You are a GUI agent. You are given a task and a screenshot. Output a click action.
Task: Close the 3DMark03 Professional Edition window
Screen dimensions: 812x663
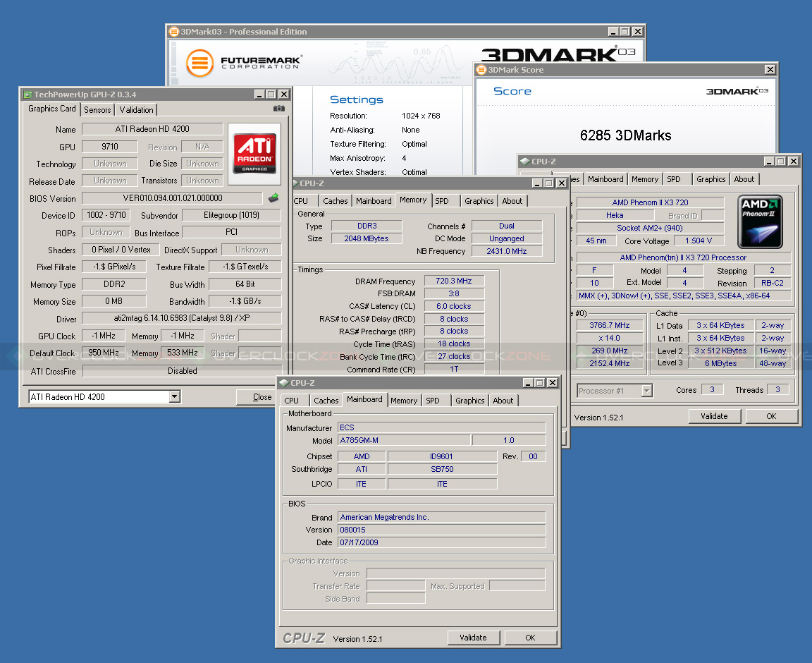click(x=638, y=32)
